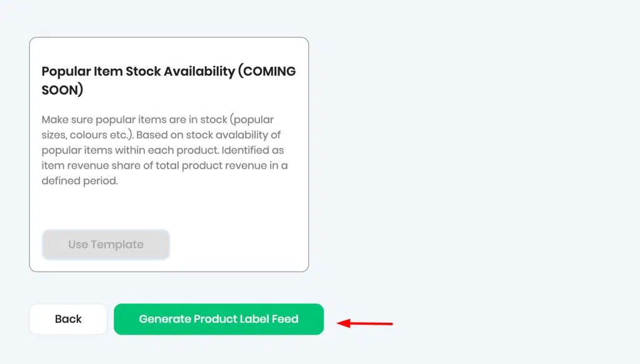Click the 'Use Template' label text
Image resolution: width=640 pixels, height=364 pixels.
click(x=106, y=245)
